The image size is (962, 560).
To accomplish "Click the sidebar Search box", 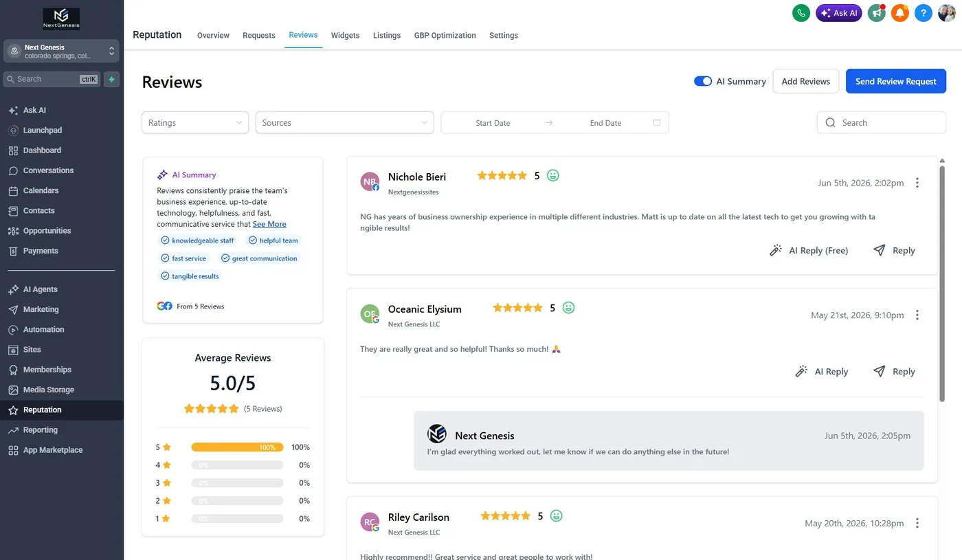I will coord(52,79).
